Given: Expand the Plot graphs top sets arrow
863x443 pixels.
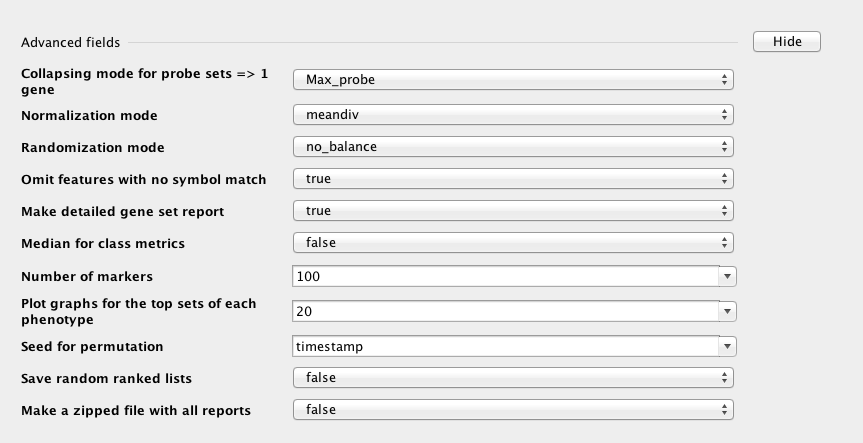Looking at the screenshot, I should click(728, 311).
